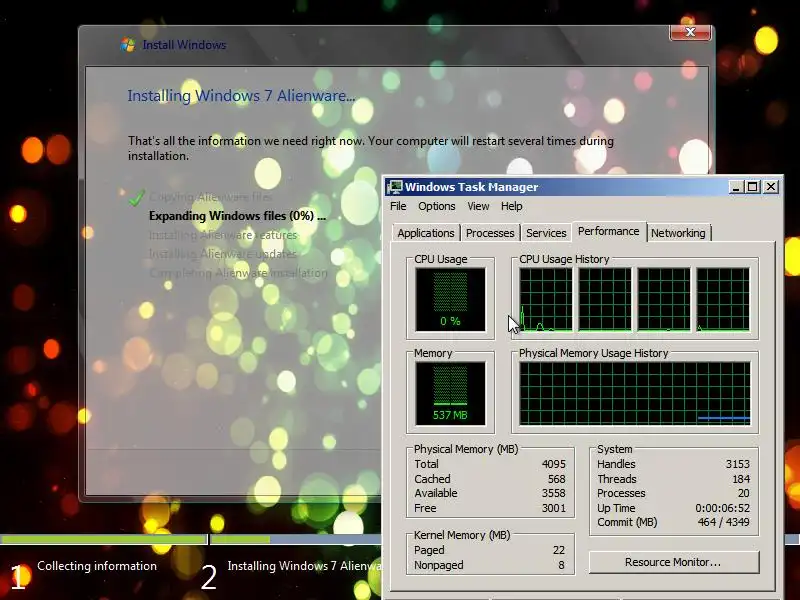The width and height of the screenshot is (800, 600).
Task: Click the Up Time value 0:00:06:52
Action: click(722, 508)
